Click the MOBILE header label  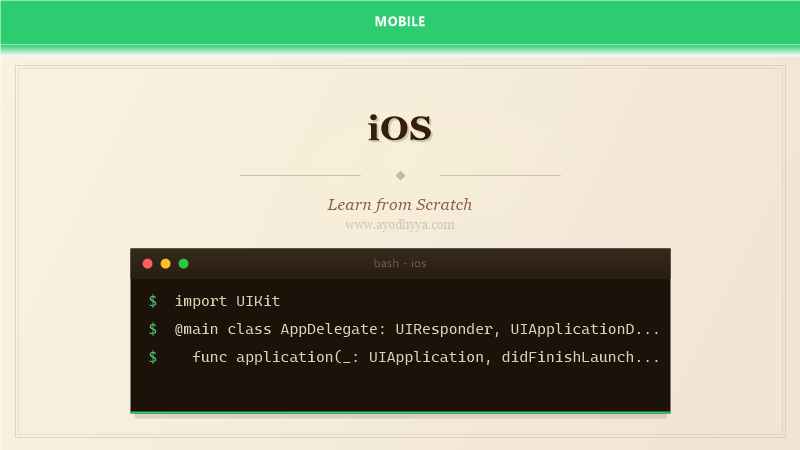click(399, 21)
